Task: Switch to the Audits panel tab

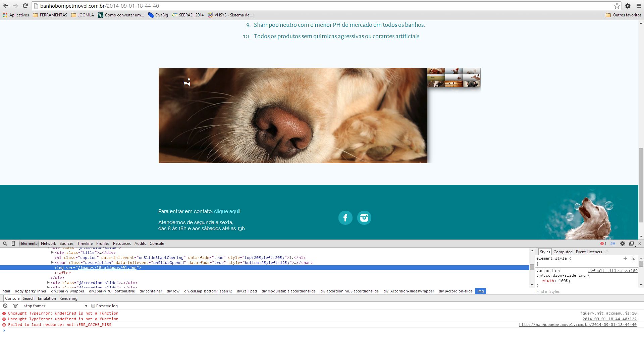Action: [x=140, y=244]
